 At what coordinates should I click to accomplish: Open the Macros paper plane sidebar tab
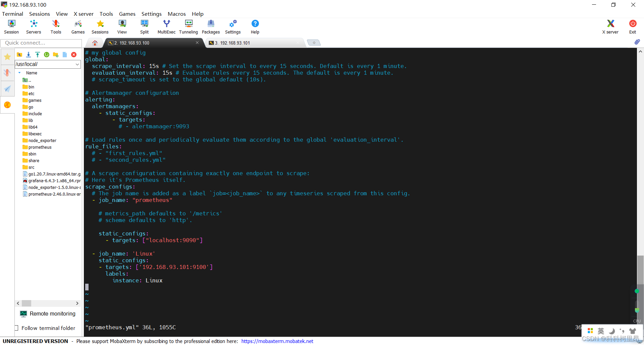click(7, 89)
